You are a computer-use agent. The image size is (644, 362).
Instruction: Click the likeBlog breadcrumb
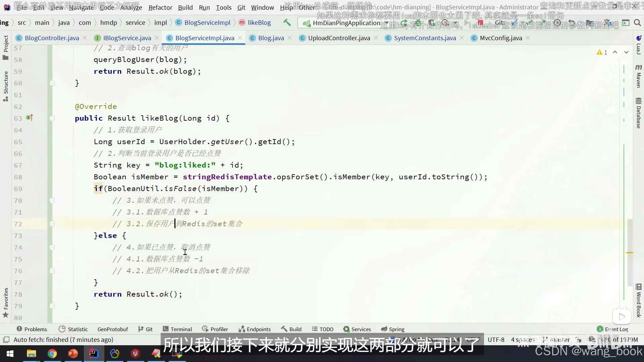coord(255,22)
